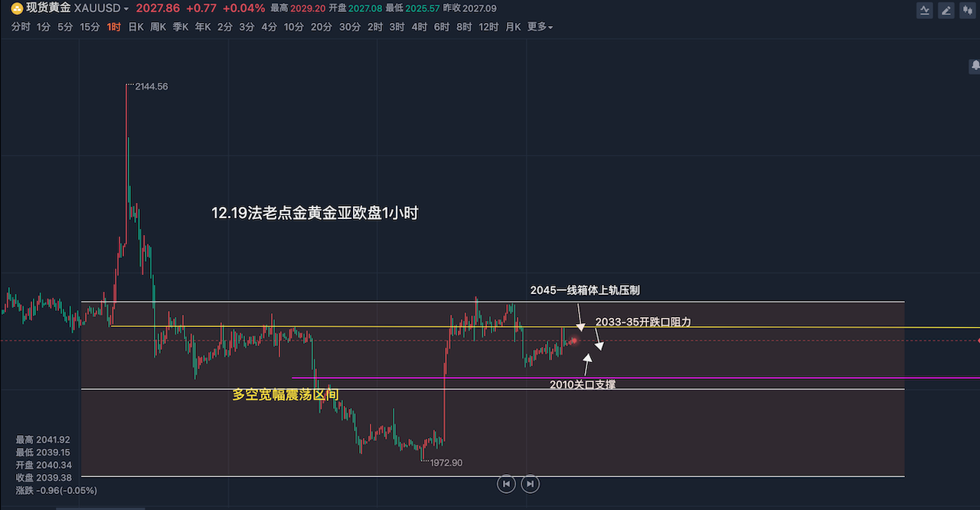The height and width of the screenshot is (510, 980).
Task: Choose the 30分 interval
Action: tap(349, 27)
